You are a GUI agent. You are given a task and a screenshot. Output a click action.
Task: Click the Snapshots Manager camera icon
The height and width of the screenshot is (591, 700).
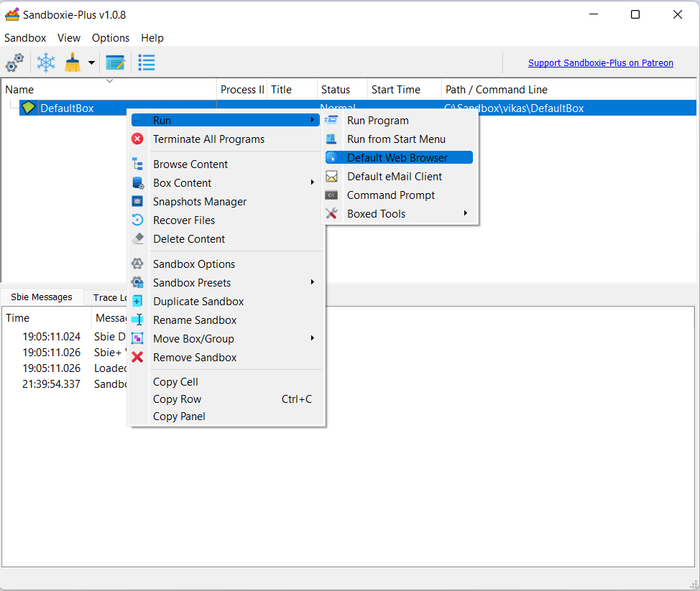[x=137, y=201]
